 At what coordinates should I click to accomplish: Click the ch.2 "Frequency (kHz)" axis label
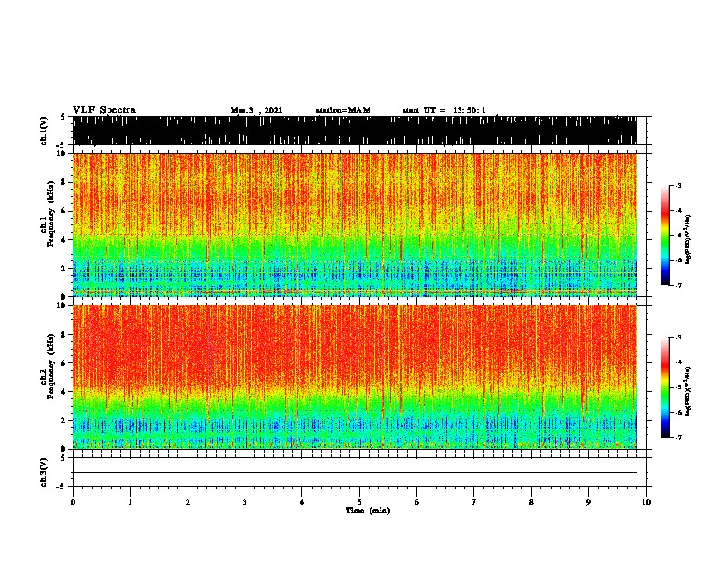(x=51, y=366)
